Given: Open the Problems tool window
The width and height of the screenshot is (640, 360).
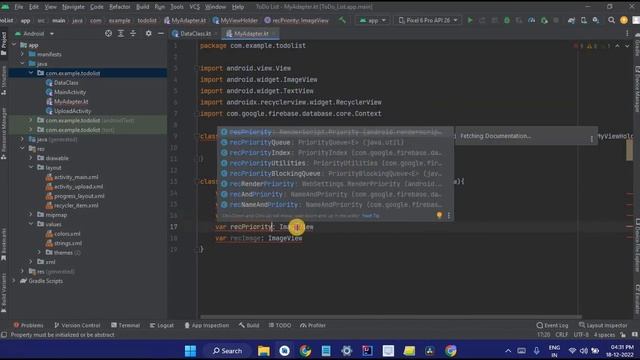Looking at the screenshot, I should (x=28, y=325).
